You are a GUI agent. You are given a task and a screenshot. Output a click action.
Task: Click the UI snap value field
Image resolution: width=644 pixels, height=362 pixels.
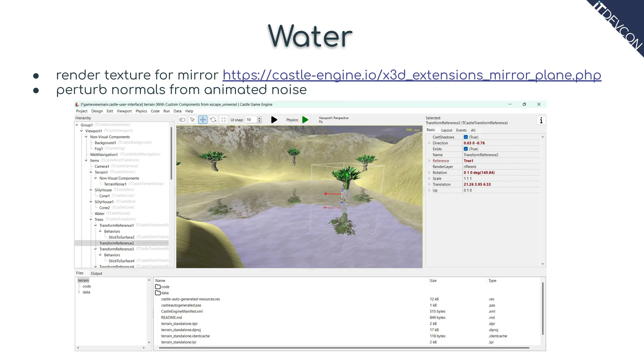coord(251,120)
